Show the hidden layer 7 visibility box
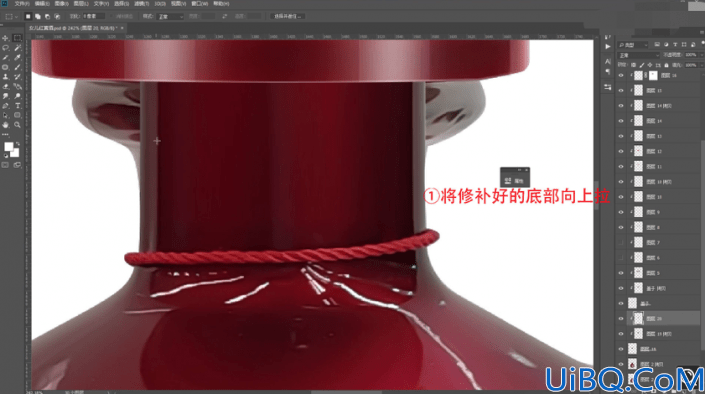The width and height of the screenshot is (705, 394). click(621, 242)
